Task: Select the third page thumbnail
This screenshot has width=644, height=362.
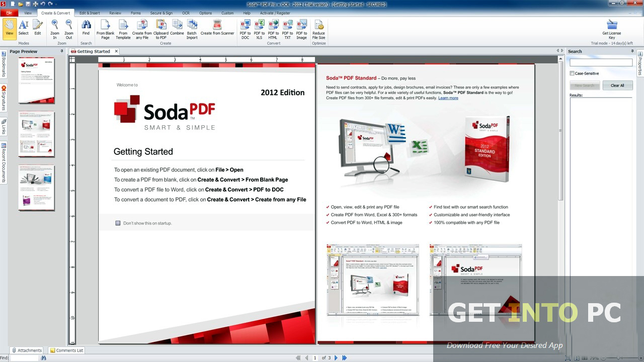Action: point(37,188)
